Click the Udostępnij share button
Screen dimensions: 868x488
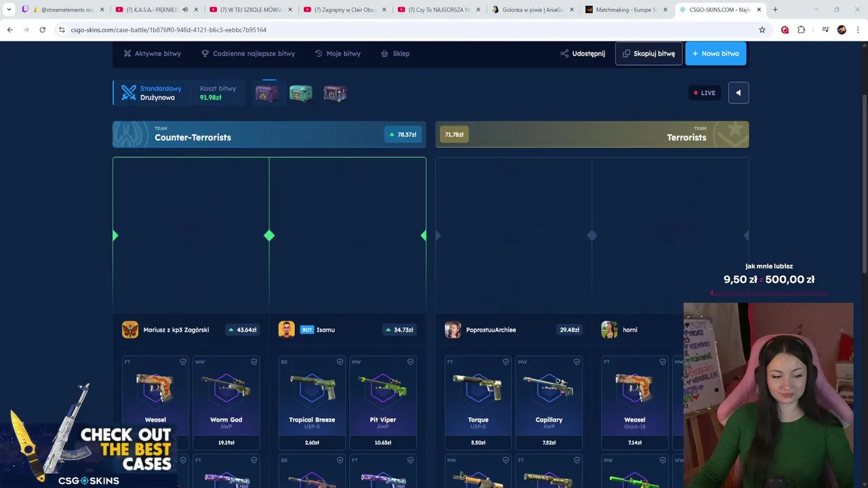(x=583, y=54)
